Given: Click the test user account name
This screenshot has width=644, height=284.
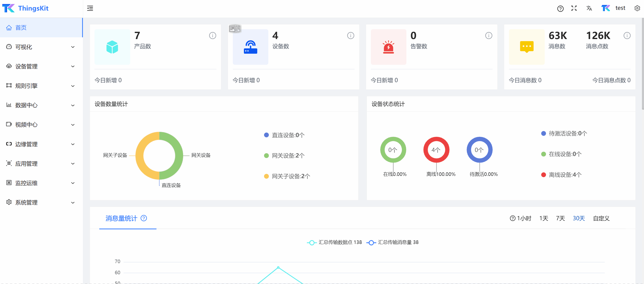Looking at the screenshot, I should point(620,8).
